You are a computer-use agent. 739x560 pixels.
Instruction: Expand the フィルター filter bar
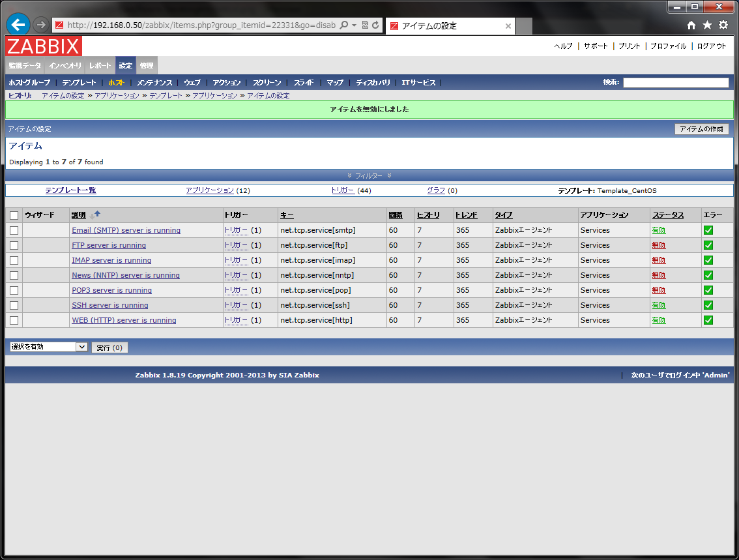click(369, 175)
